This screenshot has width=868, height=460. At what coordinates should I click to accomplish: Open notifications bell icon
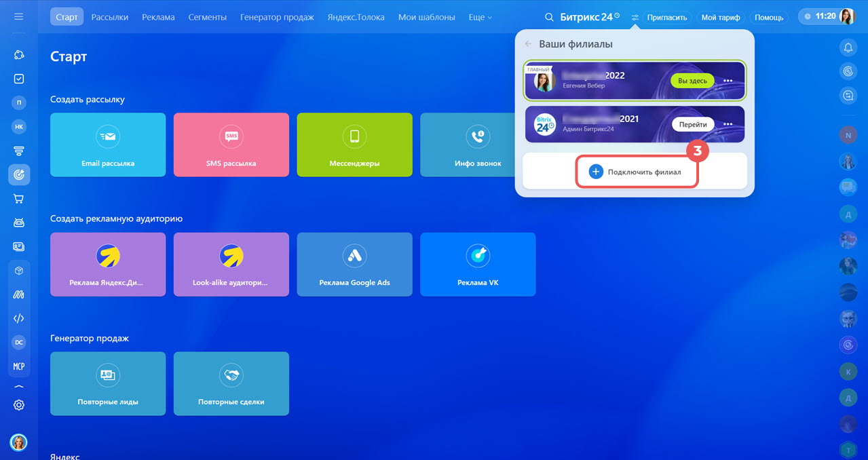point(848,47)
